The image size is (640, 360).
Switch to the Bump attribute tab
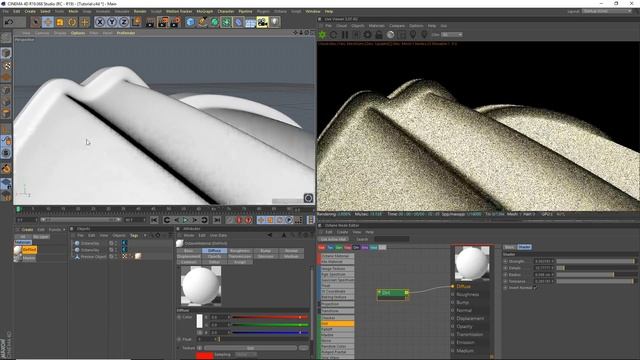click(265, 251)
